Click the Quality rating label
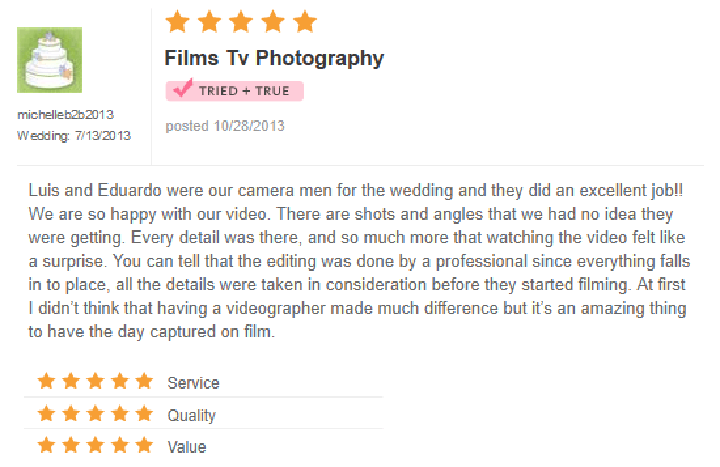This screenshot has height=467, width=720. 191,416
